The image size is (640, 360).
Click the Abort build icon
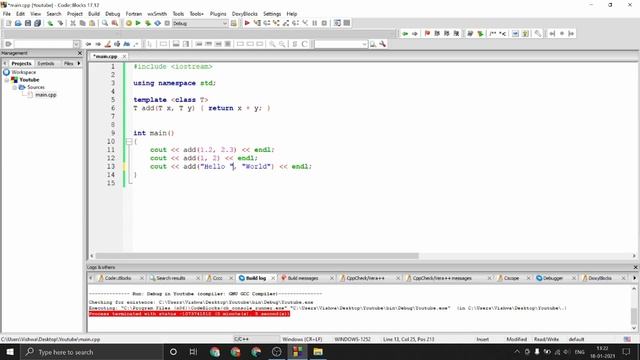[x=167, y=23]
